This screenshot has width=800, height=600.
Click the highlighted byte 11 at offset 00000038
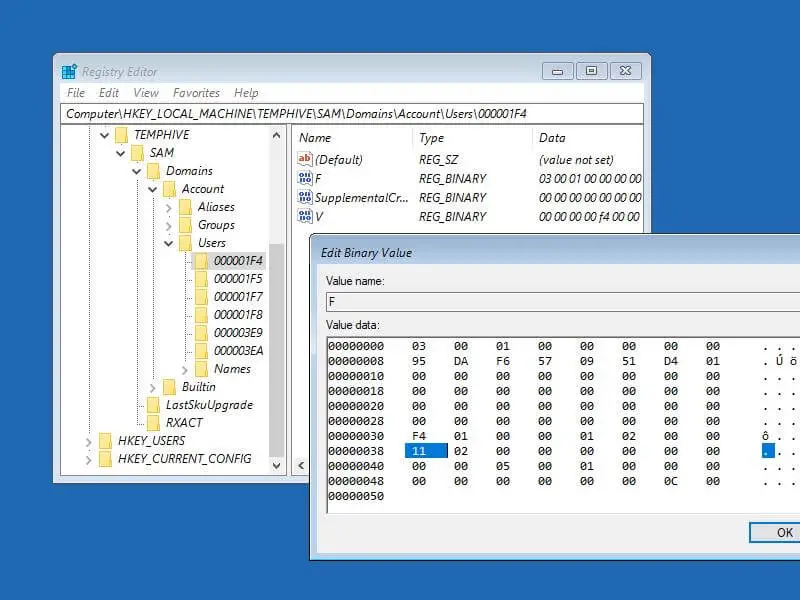pyautogui.click(x=426, y=451)
